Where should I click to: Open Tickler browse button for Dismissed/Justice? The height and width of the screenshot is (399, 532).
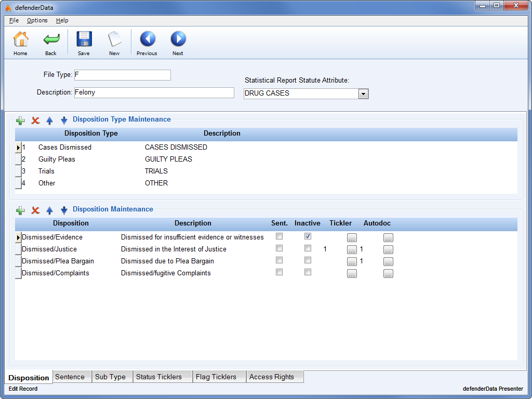[x=352, y=250]
